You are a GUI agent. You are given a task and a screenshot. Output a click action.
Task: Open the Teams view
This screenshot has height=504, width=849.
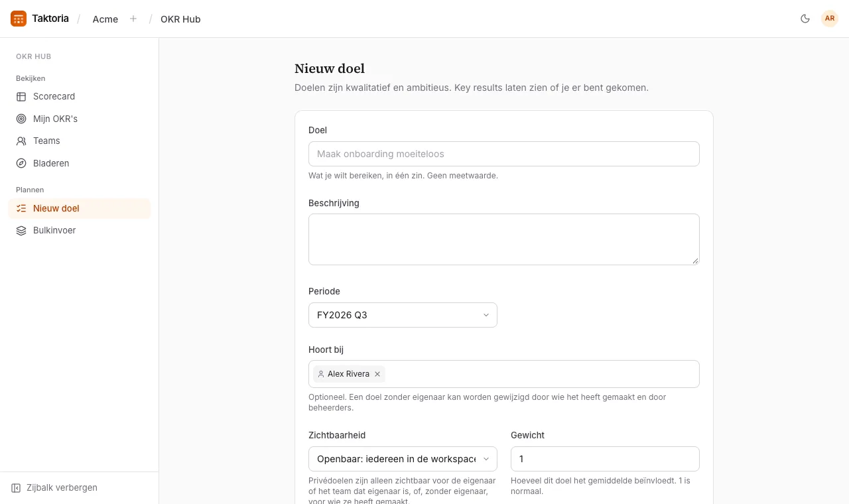(80, 141)
